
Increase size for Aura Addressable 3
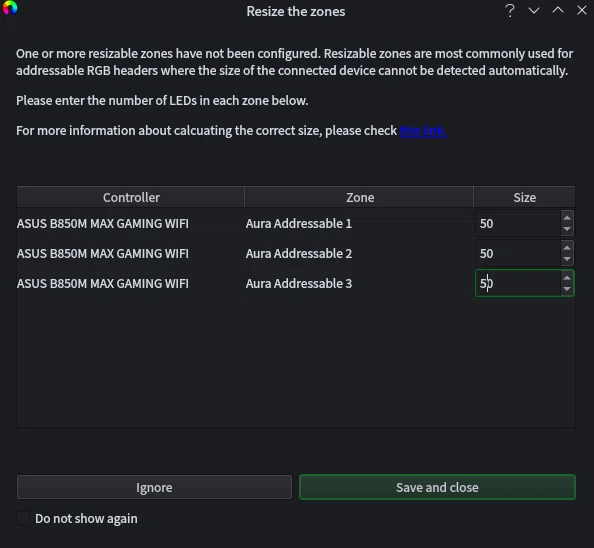tap(567, 278)
